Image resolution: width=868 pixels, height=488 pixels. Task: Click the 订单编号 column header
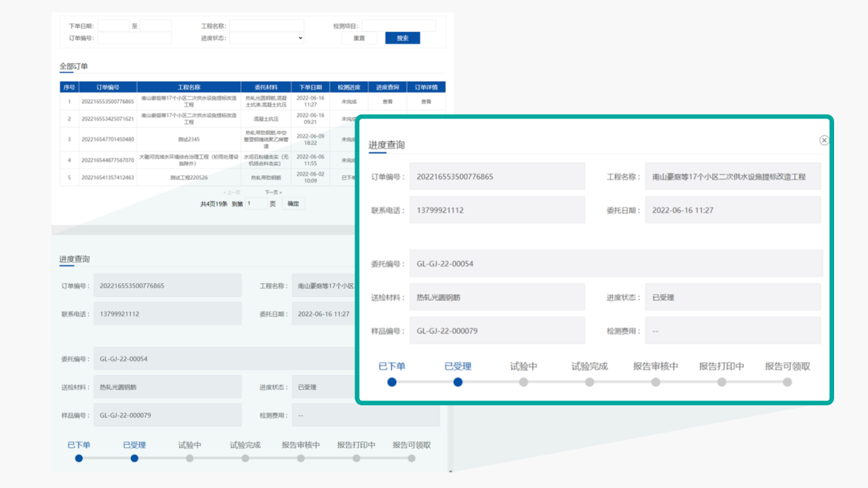tap(108, 87)
